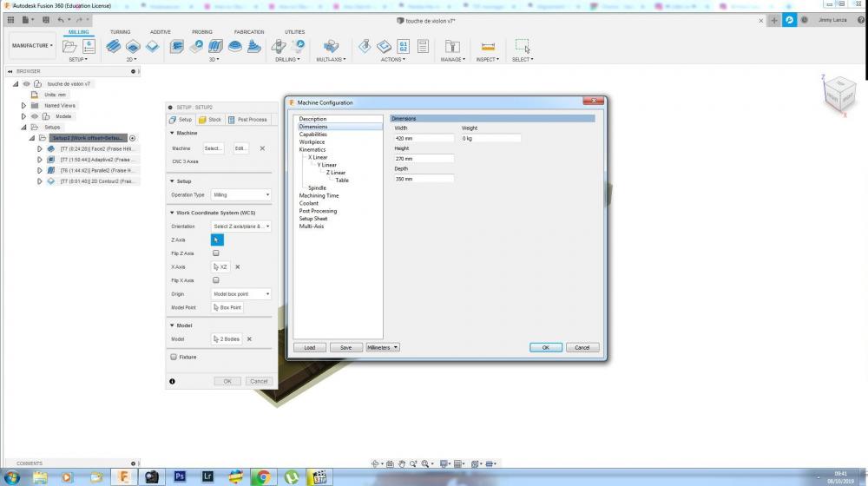Enable the Fixture checkbox

[x=174, y=357]
